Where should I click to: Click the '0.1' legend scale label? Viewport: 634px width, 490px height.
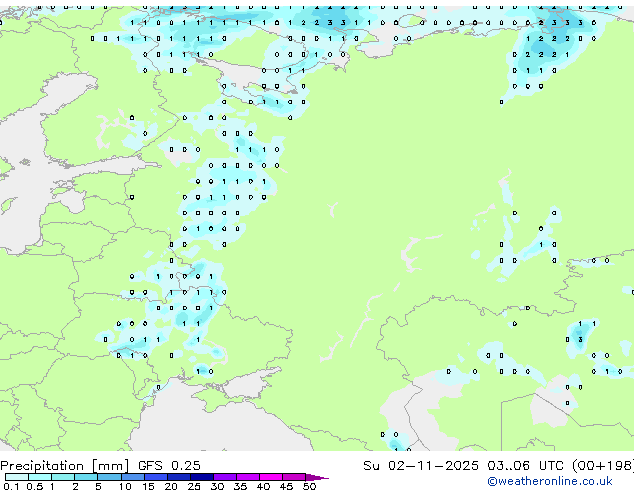click(x=11, y=486)
